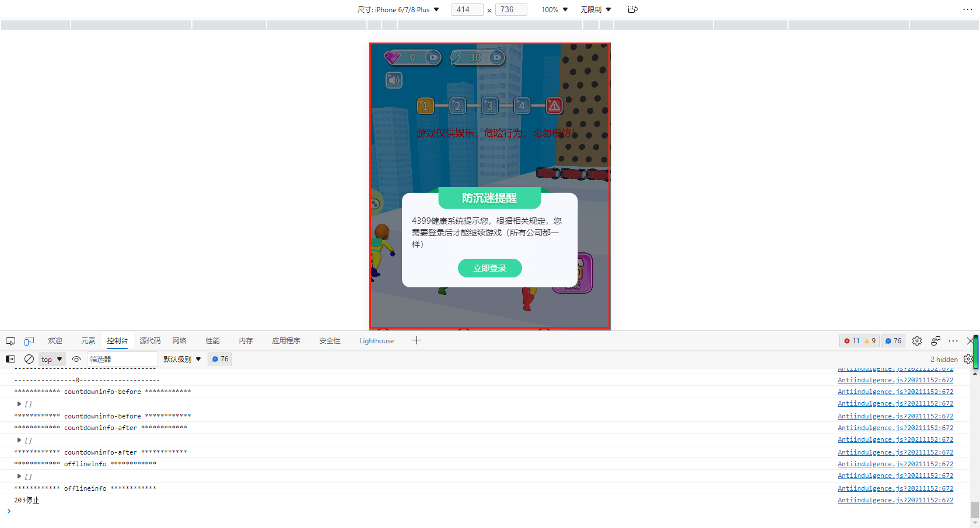Click the 立即登录 button
The image size is (980, 528).
click(489, 268)
